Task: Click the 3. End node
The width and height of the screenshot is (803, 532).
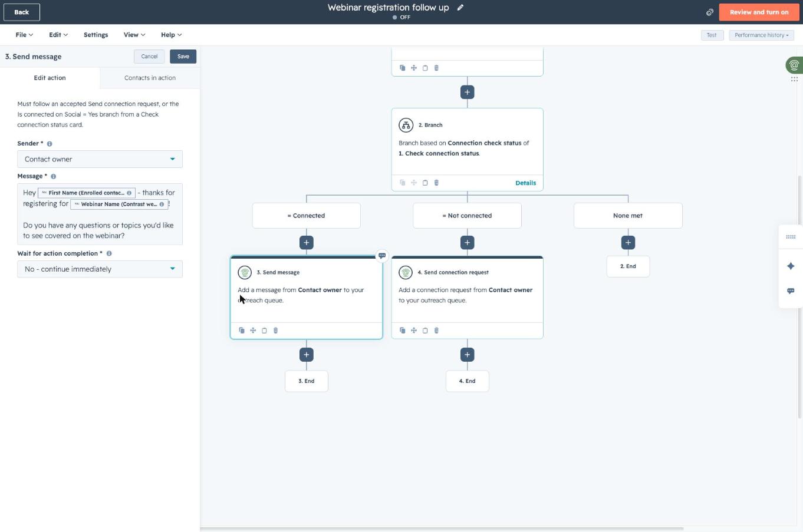Action: (x=306, y=381)
